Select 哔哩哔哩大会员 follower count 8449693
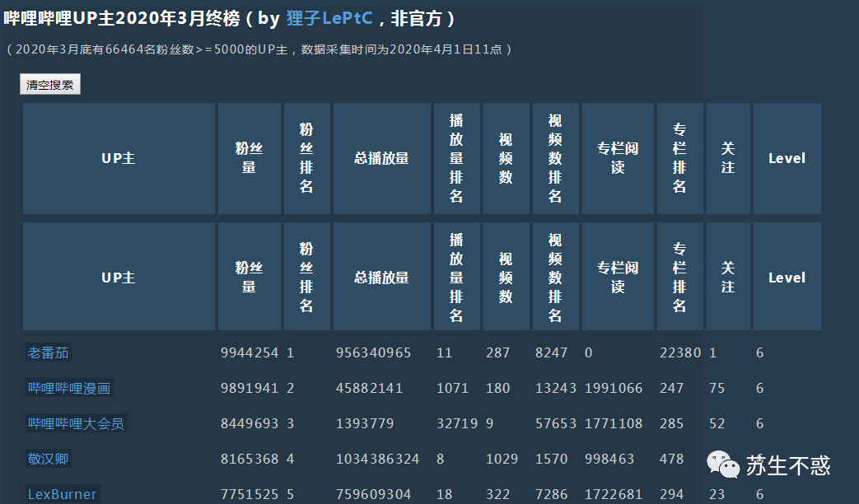859x504 pixels. tap(250, 423)
